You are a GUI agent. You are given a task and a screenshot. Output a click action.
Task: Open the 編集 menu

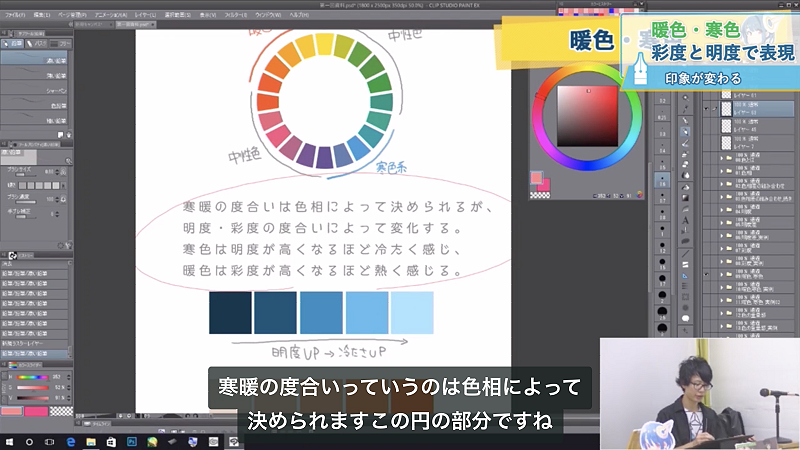pyautogui.click(x=42, y=15)
